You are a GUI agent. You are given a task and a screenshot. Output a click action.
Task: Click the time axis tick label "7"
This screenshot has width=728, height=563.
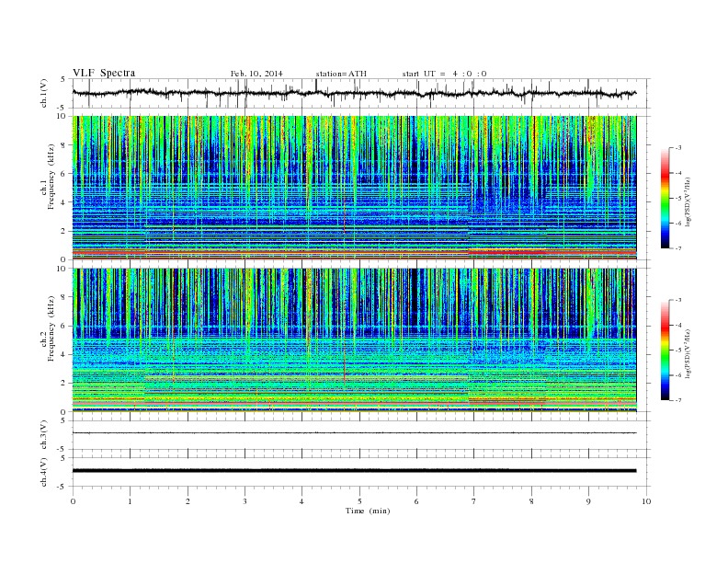[474, 501]
